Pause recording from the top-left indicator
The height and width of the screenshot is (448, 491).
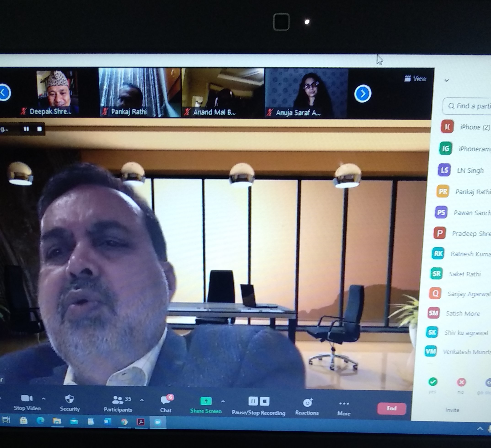point(26,129)
